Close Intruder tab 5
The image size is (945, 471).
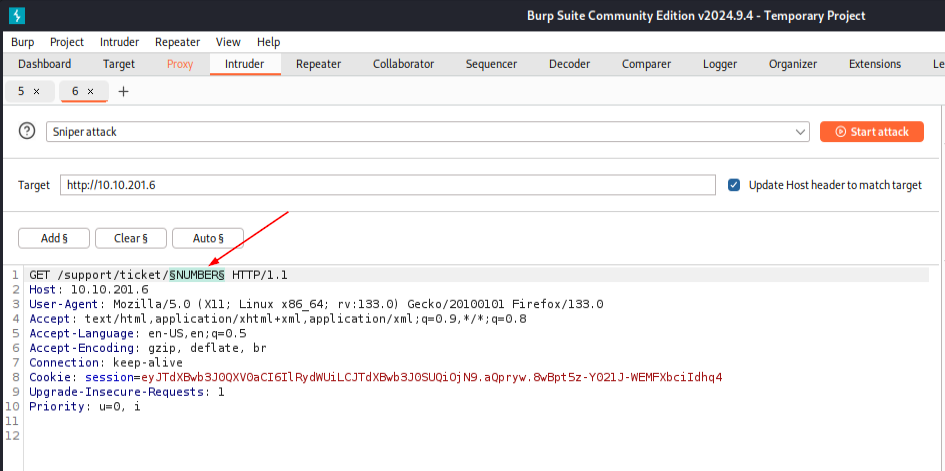(x=36, y=91)
